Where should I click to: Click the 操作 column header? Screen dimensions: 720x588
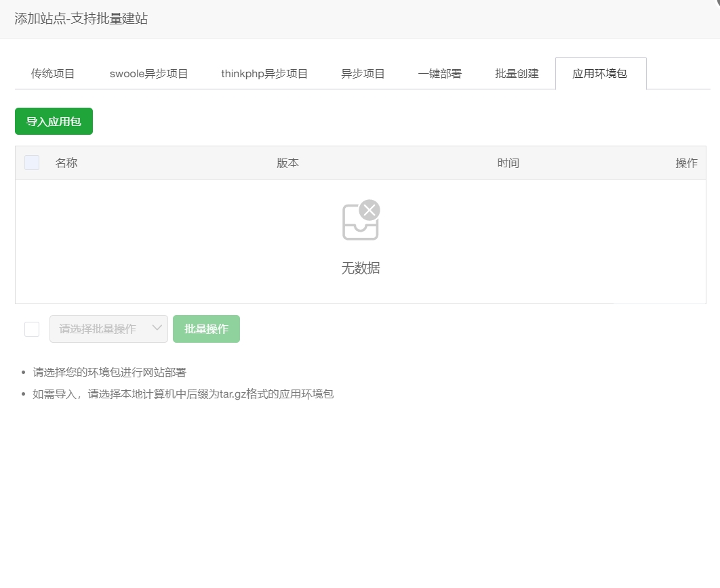coord(686,163)
